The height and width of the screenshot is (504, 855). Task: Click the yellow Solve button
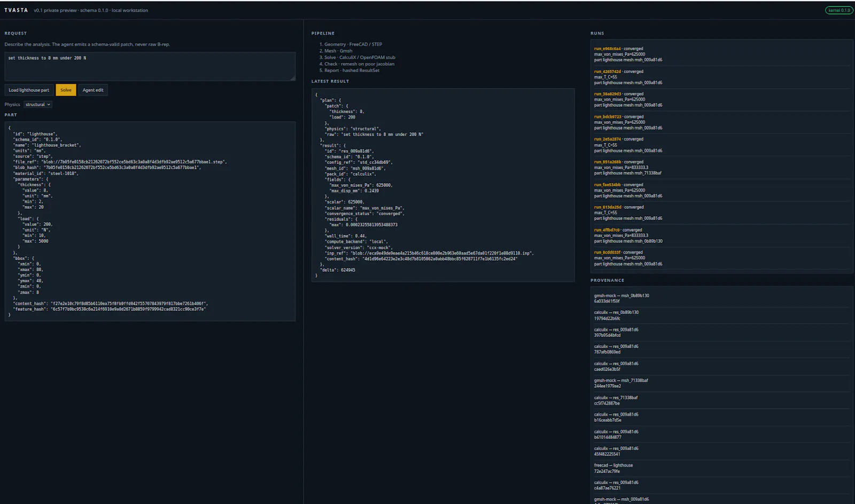pos(66,90)
